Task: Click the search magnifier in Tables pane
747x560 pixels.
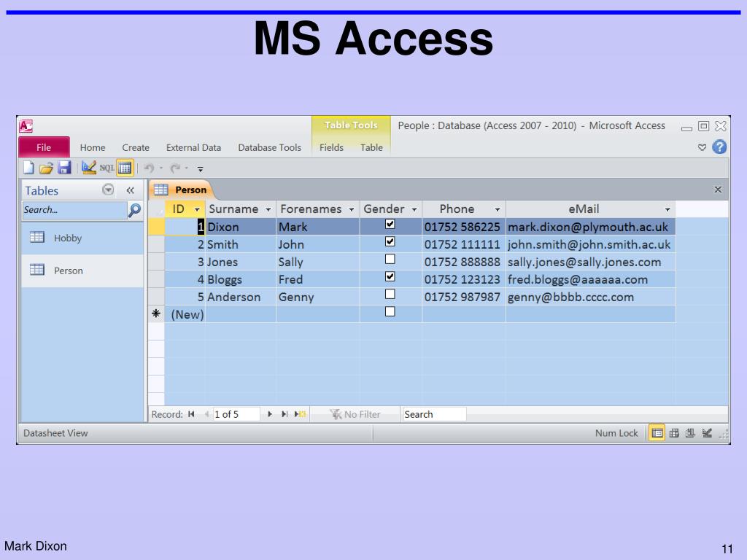Action: (x=135, y=210)
